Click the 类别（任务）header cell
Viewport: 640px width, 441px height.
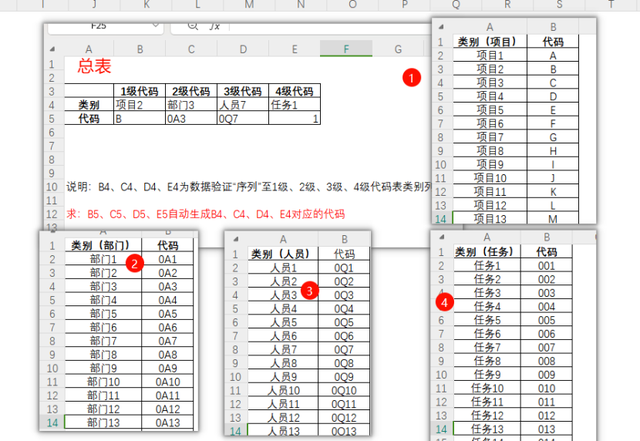click(487, 252)
